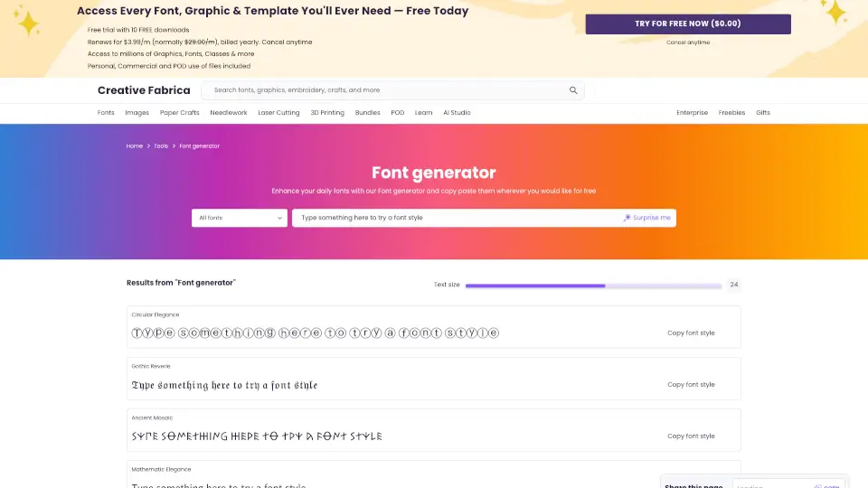Open the Gifts link
The image size is (868, 488).
pyautogui.click(x=763, y=113)
